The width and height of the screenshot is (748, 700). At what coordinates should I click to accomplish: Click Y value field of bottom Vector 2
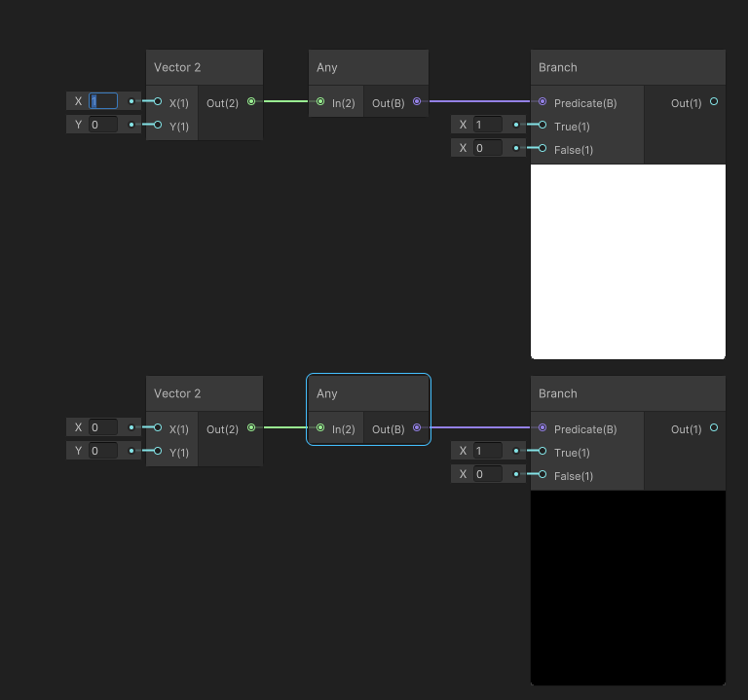tap(103, 451)
